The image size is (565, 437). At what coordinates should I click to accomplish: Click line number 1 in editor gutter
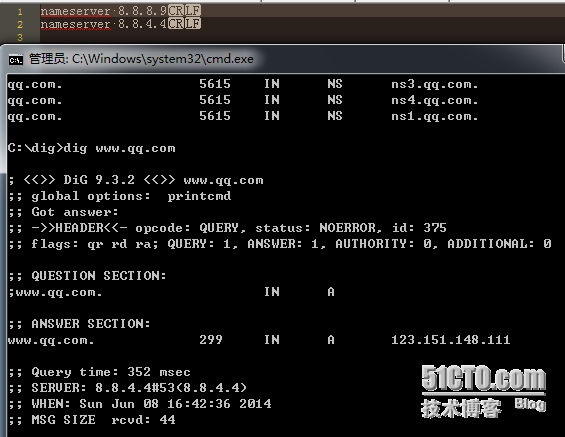click(20, 12)
